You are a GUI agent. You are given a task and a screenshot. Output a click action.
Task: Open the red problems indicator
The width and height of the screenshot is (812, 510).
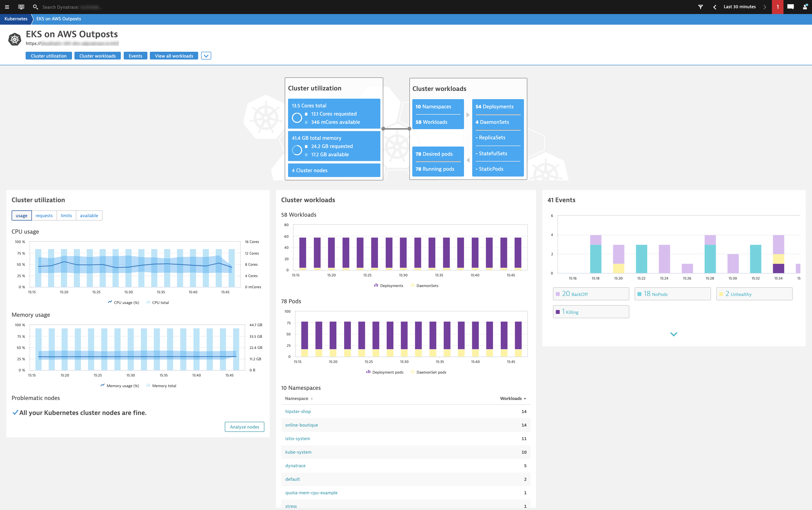[778, 7]
